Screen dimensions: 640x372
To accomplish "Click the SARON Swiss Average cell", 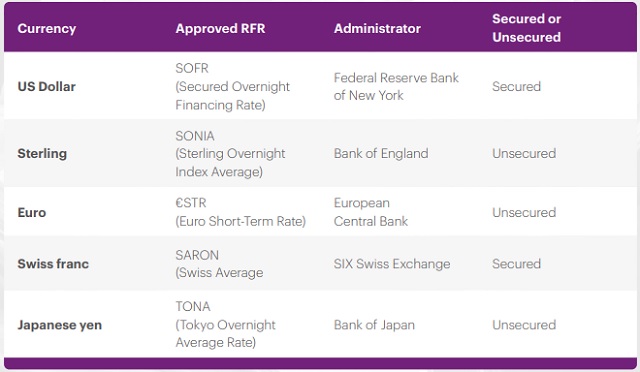I will click(219, 264).
